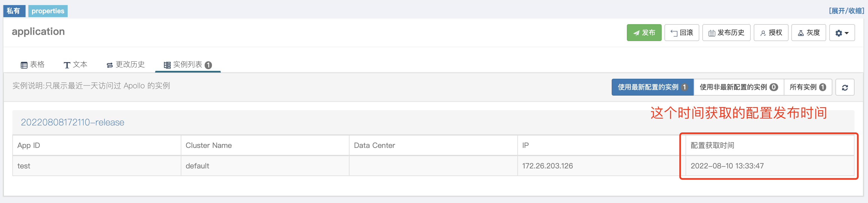Open the gear settings dropdown menu
This screenshot has width=868, height=203.
click(x=842, y=33)
